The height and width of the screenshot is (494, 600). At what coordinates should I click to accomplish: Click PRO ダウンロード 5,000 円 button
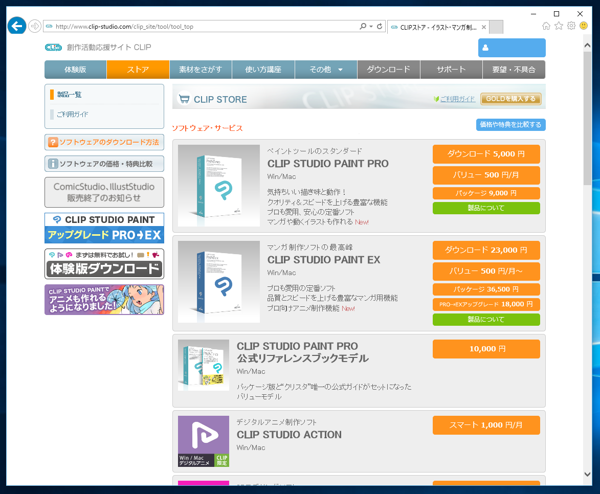click(x=486, y=154)
